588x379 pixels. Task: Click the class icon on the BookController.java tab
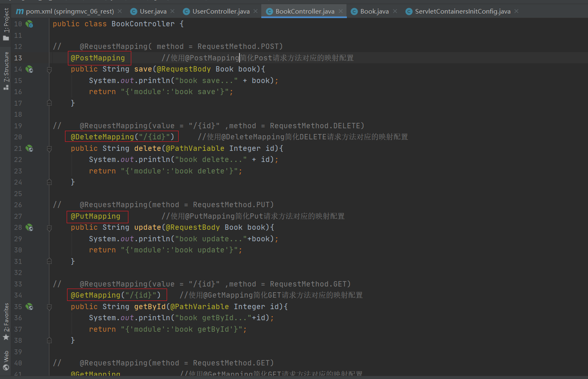click(270, 12)
